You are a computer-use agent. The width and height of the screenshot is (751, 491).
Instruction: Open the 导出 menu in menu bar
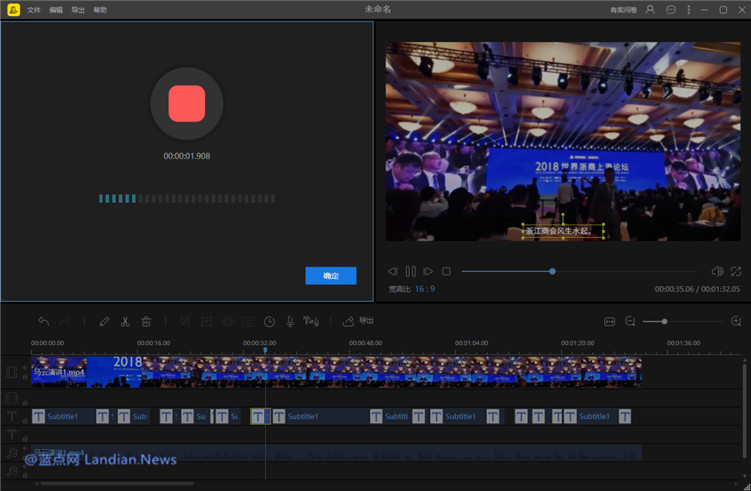78,9
